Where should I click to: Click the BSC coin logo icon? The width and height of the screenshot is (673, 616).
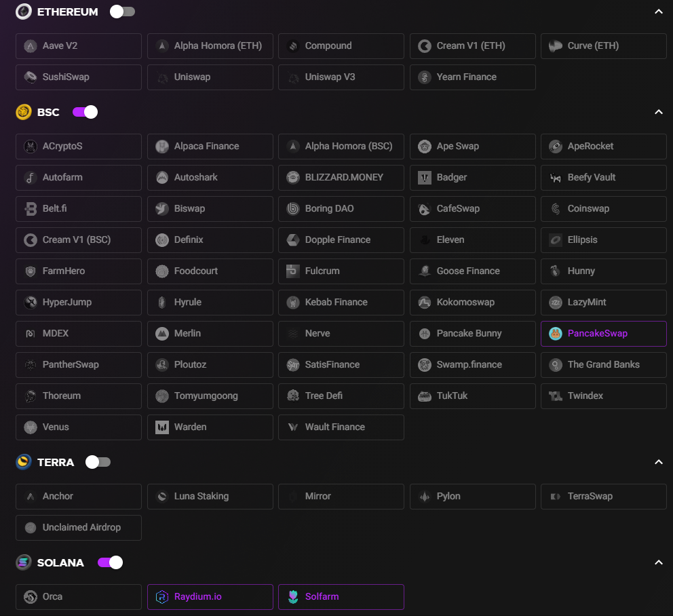tap(24, 112)
